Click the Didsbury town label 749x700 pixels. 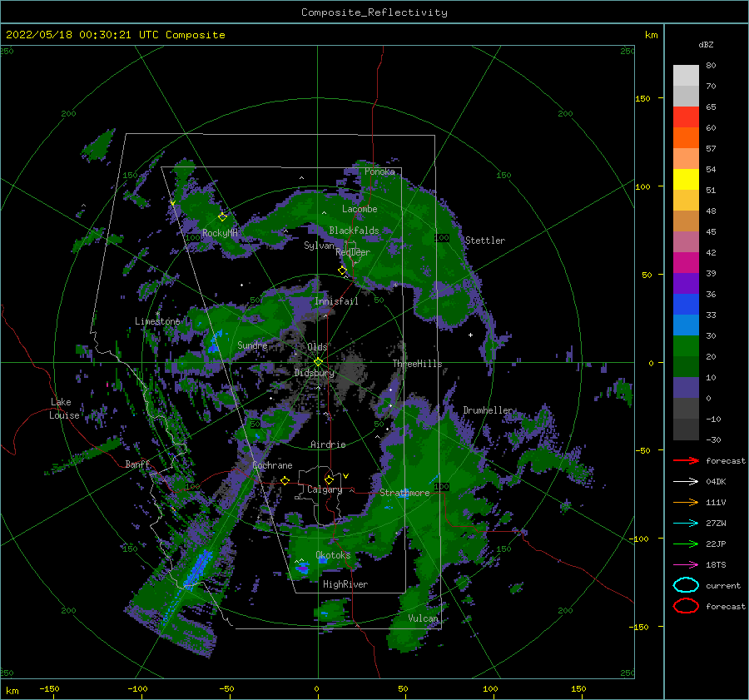[x=315, y=373]
